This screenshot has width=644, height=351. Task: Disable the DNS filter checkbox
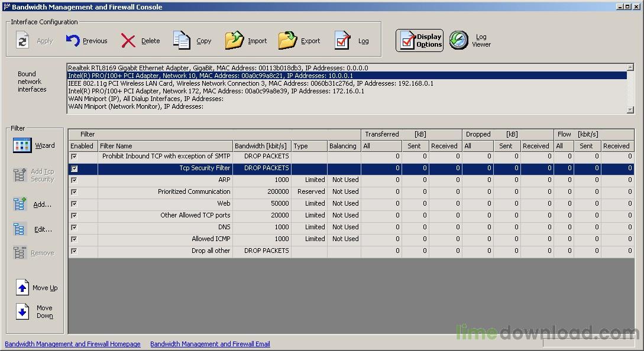[x=74, y=227]
